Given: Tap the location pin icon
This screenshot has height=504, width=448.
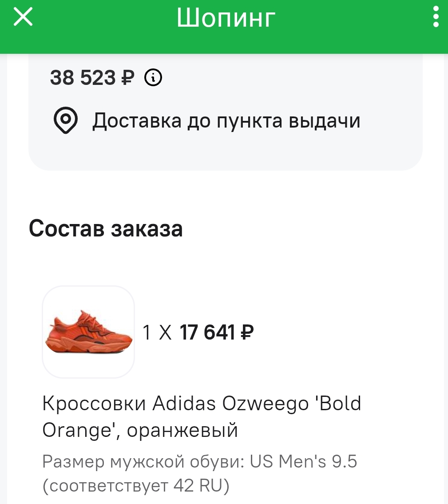Looking at the screenshot, I should [66, 120].
